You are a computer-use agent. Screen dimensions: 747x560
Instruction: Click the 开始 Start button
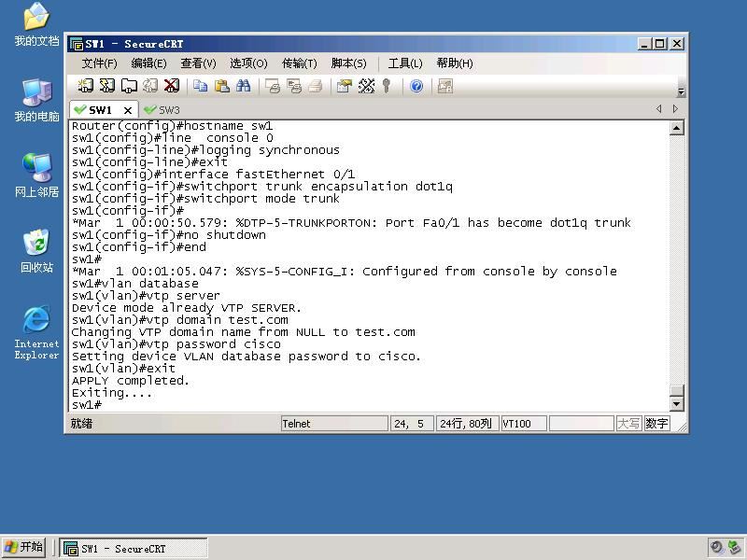(x=23, y=548)
